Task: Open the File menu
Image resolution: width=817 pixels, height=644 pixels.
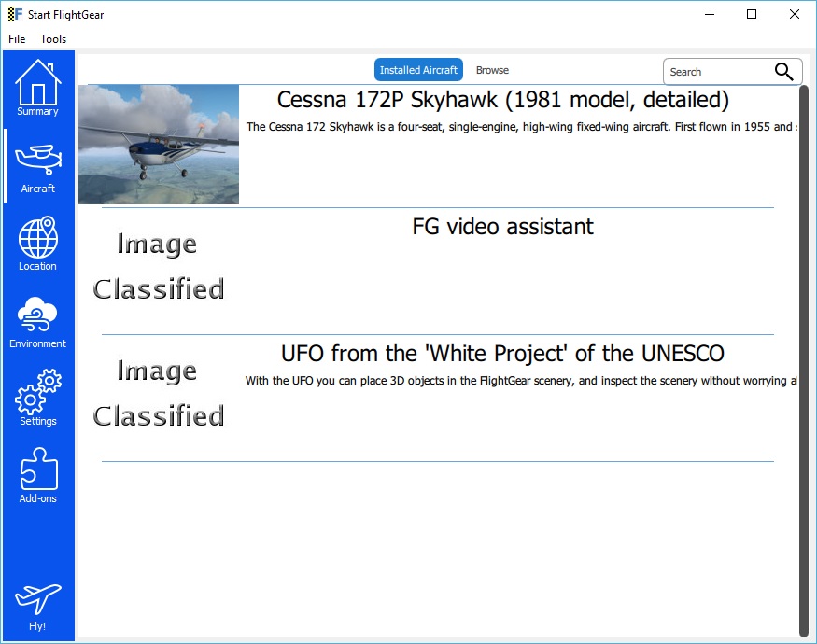Action: pos(17,39)
